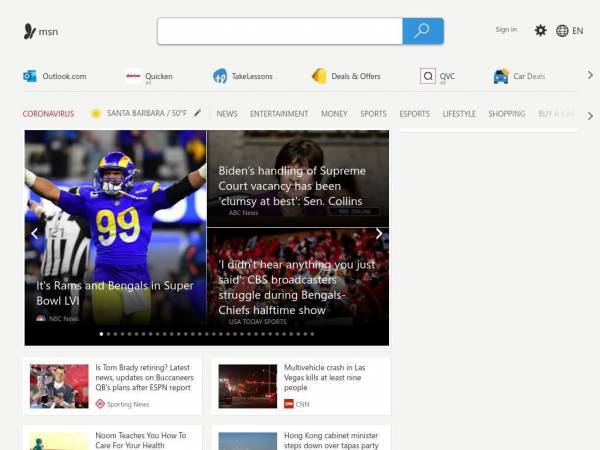Image resolution: width=600 pixels, height=450 pixels.
Task: Open Noom health article headline
Action: pyautogui.click(x=141, y=440)
